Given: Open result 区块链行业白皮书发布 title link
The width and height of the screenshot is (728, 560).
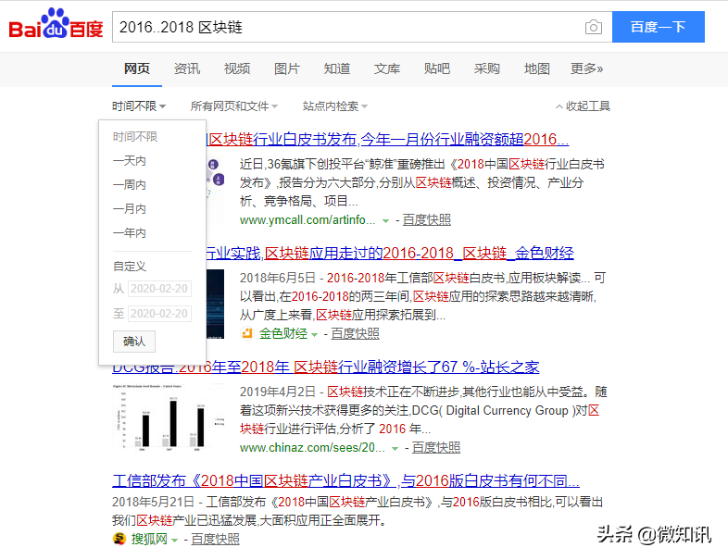Looking at the screenshot, I should [x=388, y=139].
